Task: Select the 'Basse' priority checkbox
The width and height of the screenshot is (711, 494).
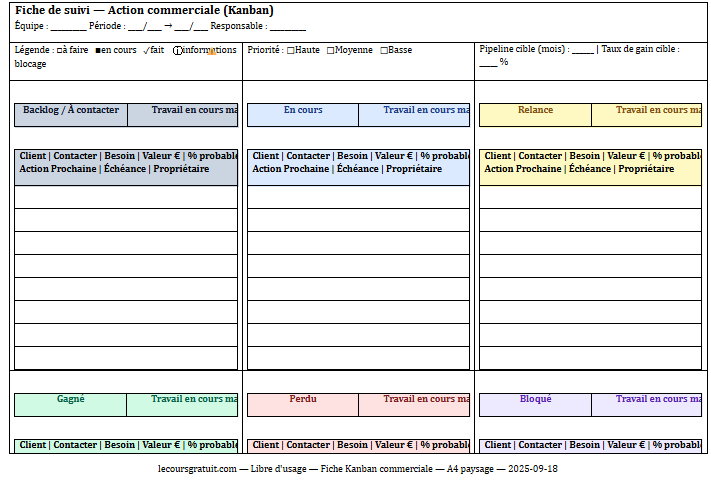Action: pyautogui.click(x=384, y=50)
